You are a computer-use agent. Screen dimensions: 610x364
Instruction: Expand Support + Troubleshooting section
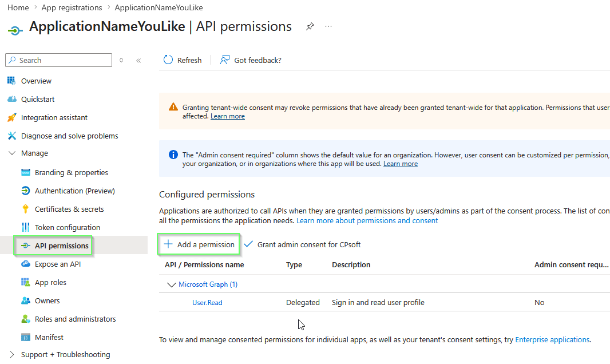63,354
